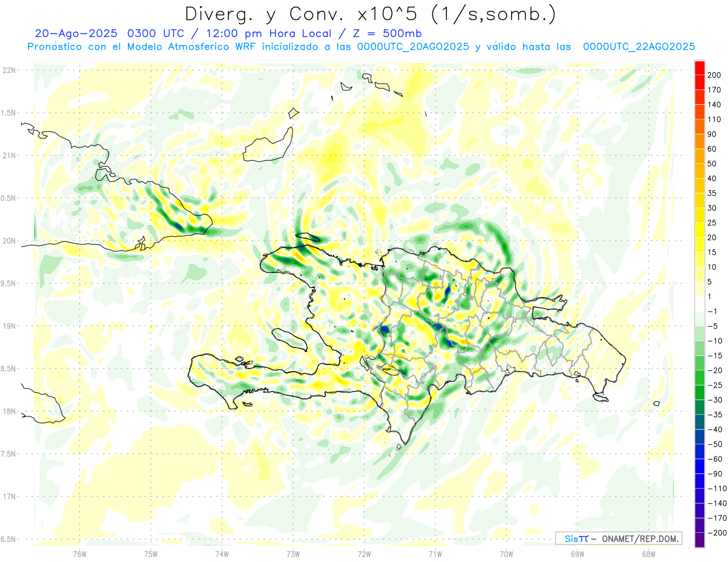Click the '-110' color scale value
Viewport: 728px width, 562px height.
coord(717,488)
